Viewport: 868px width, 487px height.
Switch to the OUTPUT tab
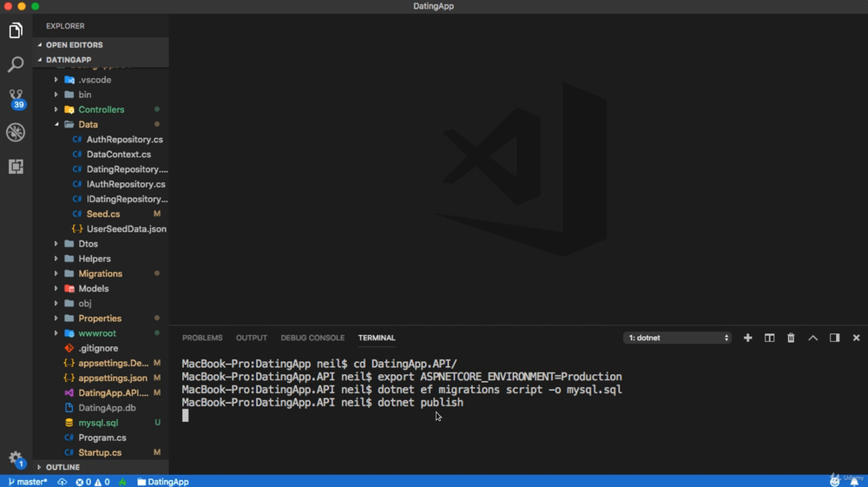(x=252, y=338)
